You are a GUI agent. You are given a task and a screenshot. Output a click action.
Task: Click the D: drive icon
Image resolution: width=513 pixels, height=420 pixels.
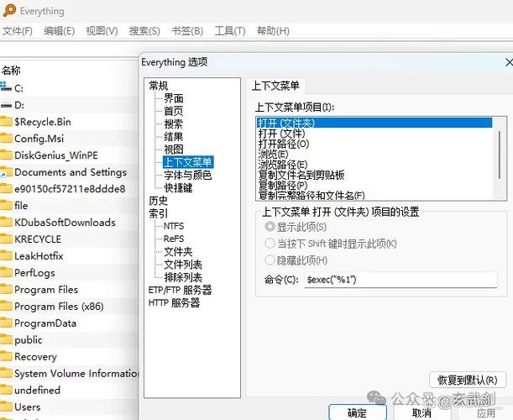click(x=6, y=105)
